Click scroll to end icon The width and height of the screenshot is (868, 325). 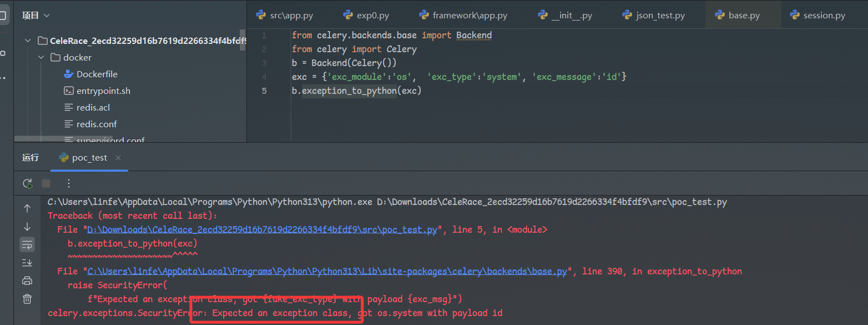27,262
